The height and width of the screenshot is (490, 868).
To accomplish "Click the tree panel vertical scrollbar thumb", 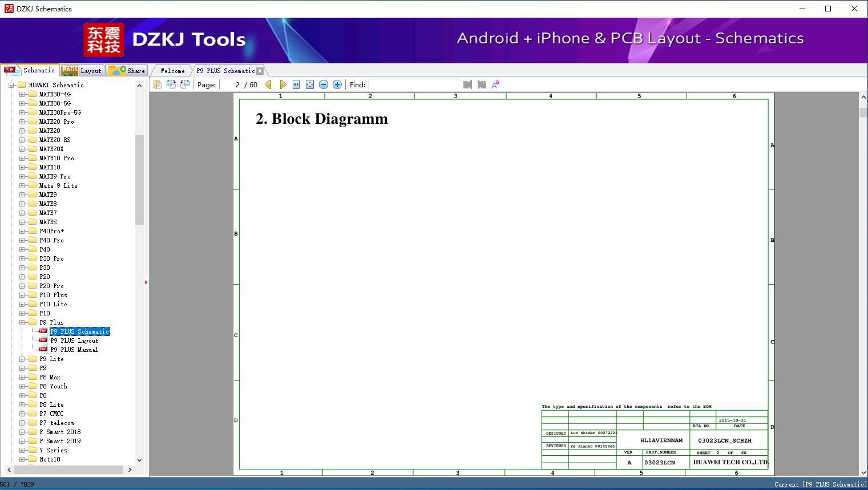I will tap(139, 180).
